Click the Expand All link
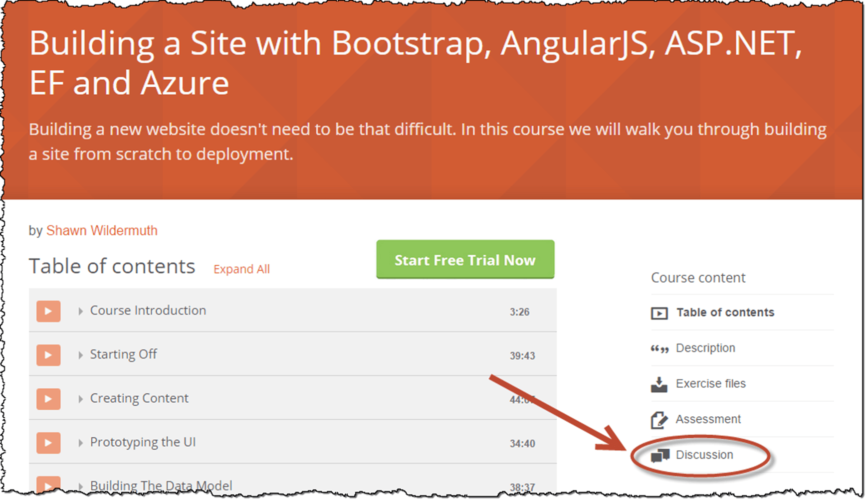The width and height of the screenshot is (868, 501). tap(241, 269)
